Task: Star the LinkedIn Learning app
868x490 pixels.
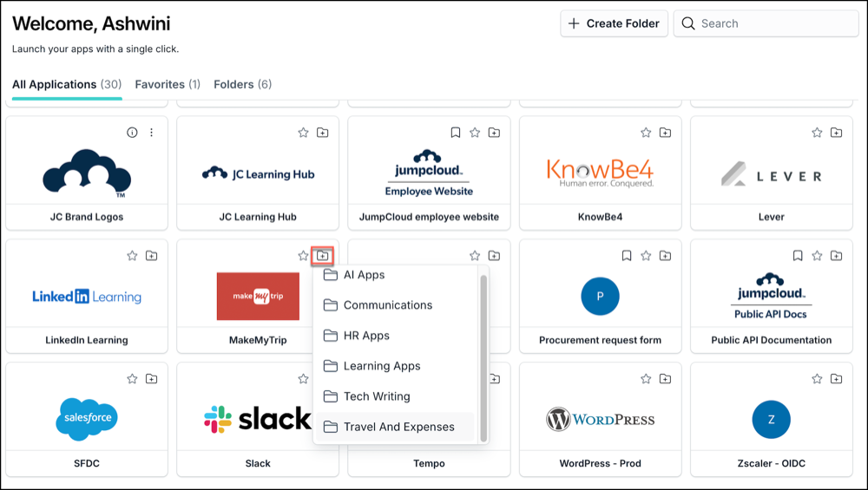Action: (132, 256)
